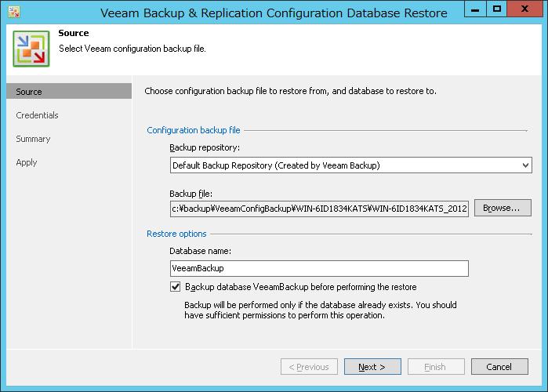Minimize the restore wizard window

click(475, 9)
